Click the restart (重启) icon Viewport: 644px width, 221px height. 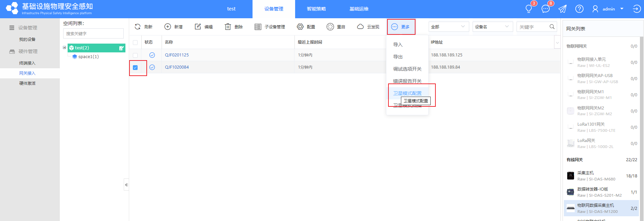(x=330, y=27)
